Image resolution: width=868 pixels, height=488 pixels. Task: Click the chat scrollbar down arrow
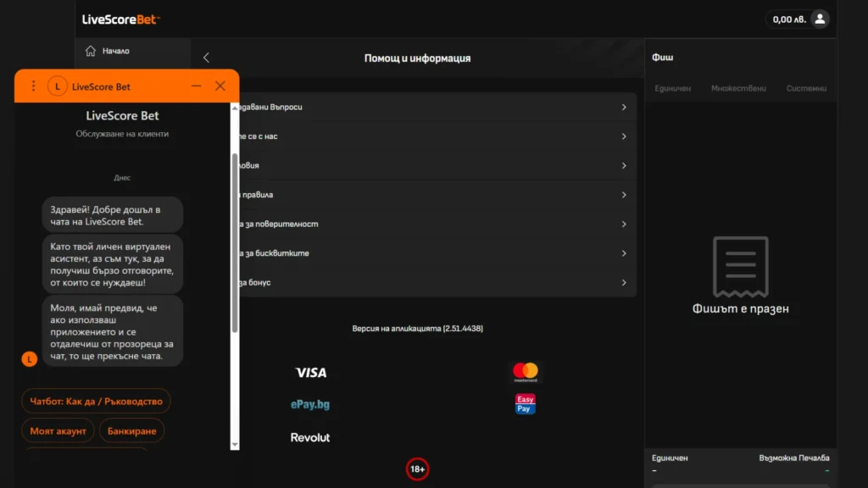[235, 444]
